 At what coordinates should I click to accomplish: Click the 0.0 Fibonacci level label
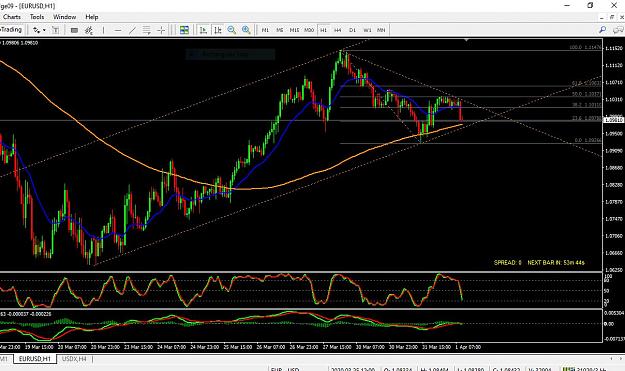[588, 140]
